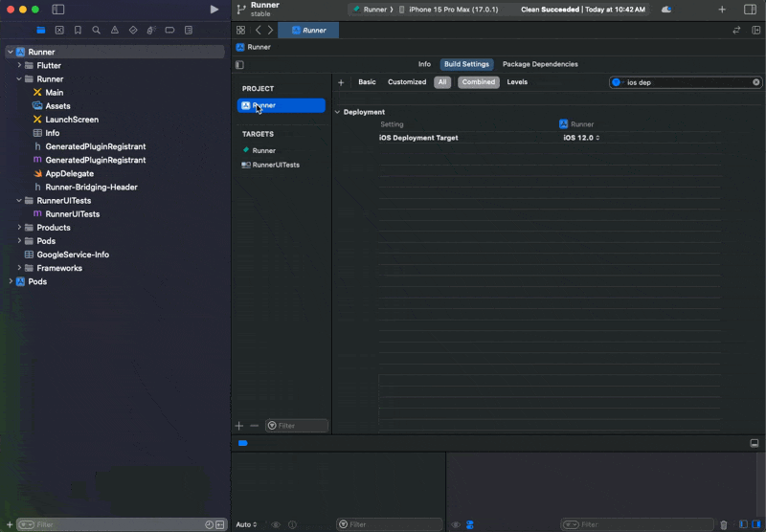
Task: Open the Project navigator folder icon
Action: (41, 31)
